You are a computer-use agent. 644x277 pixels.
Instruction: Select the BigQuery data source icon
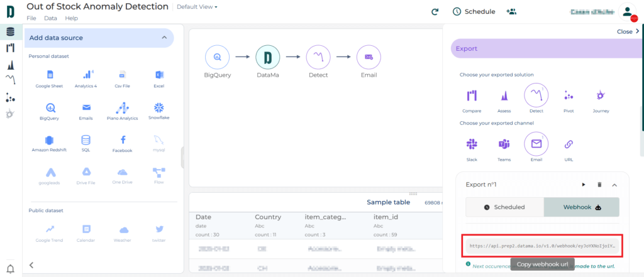49,108
